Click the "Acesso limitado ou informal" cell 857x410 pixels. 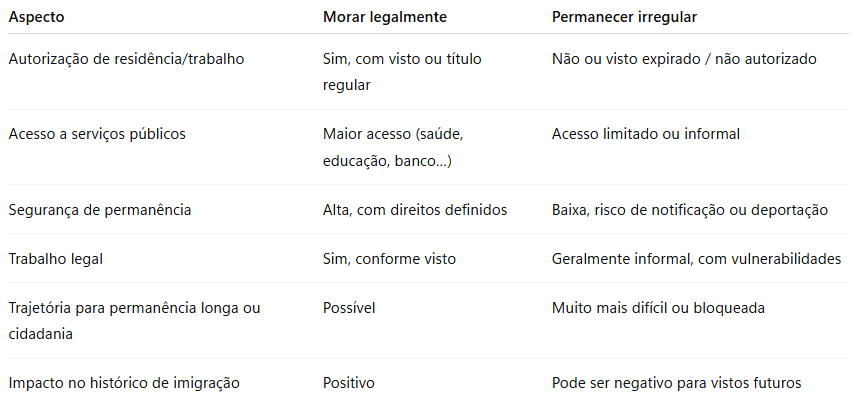pyautogui.click(x=646, y=134)
